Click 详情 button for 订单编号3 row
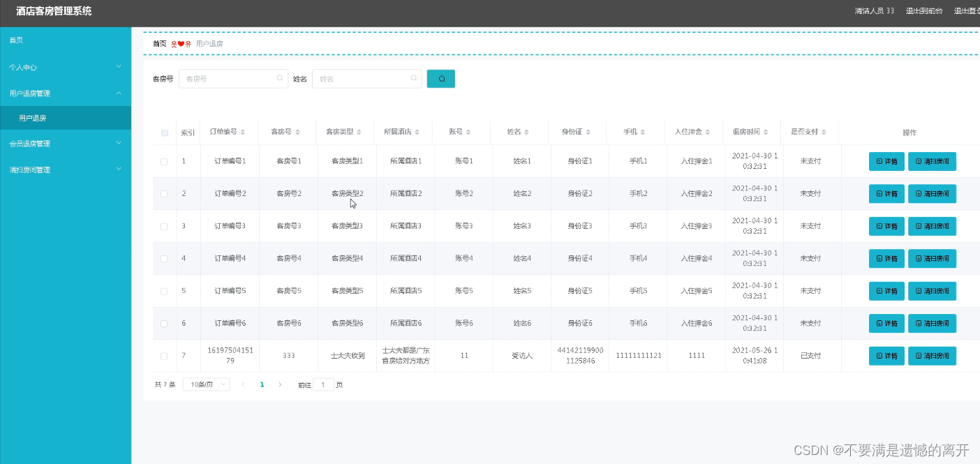Screen dimensions: 980x464 pos(886,226)
